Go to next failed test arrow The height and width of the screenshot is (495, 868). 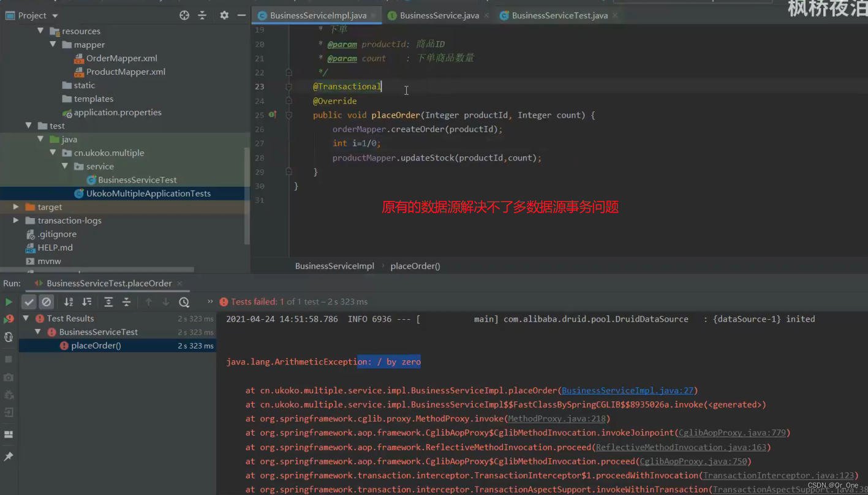[x=165, y=302]
